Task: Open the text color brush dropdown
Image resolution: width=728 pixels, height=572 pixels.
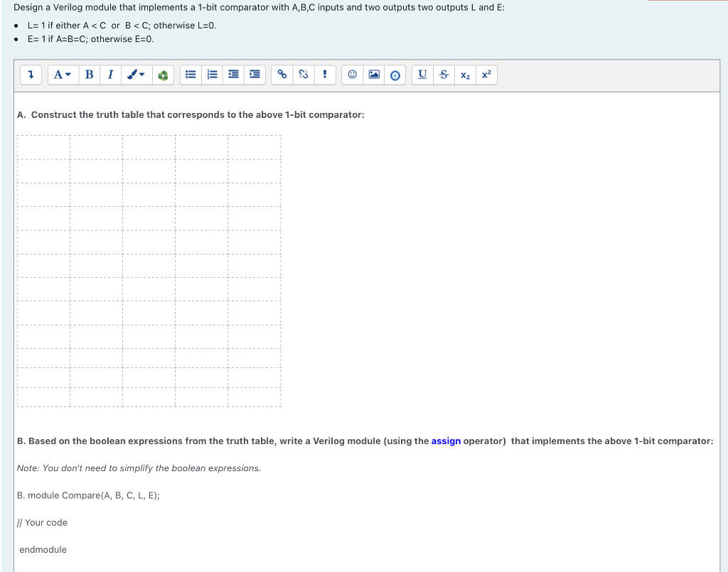Action: 136,75
